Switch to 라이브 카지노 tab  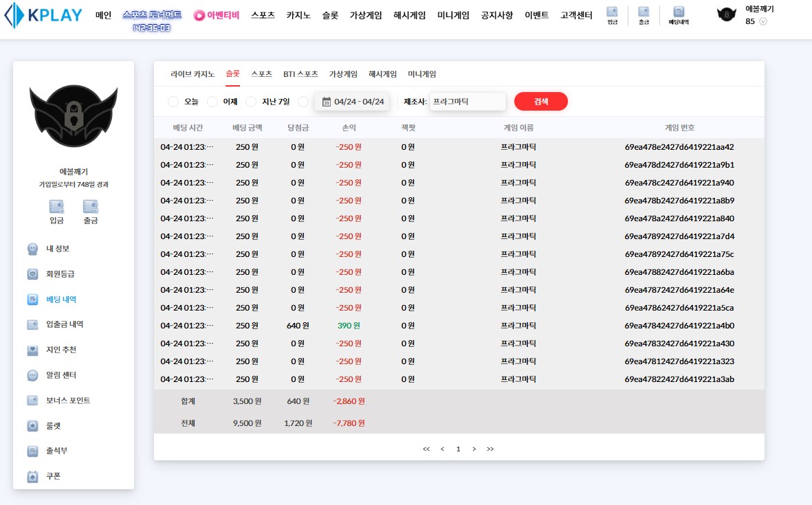pyautogui.click(x=193, y=74)
